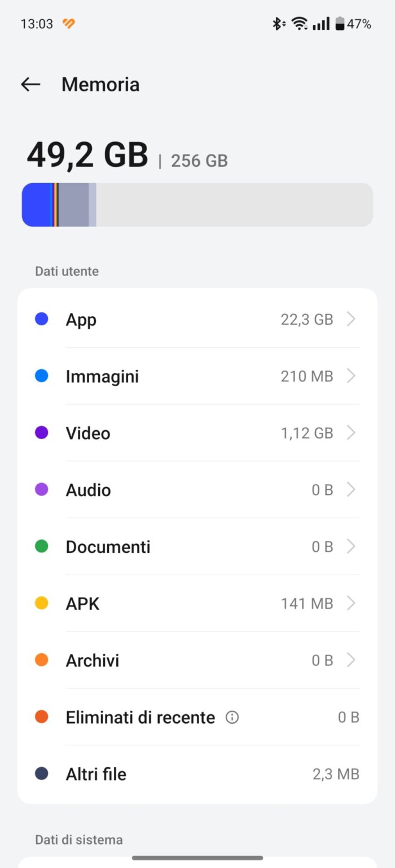
Task: Open the Audio storage chevron
Action: tap(351, 490)
